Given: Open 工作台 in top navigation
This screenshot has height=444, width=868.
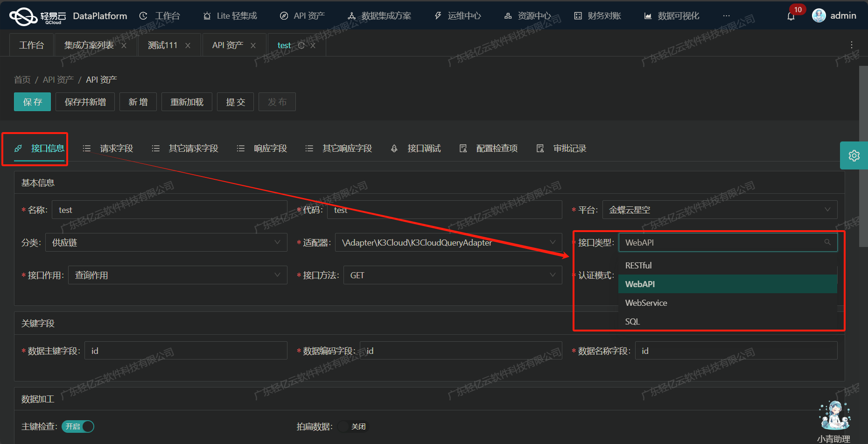Looking at the screenshot, I should (x=160, y=16).
